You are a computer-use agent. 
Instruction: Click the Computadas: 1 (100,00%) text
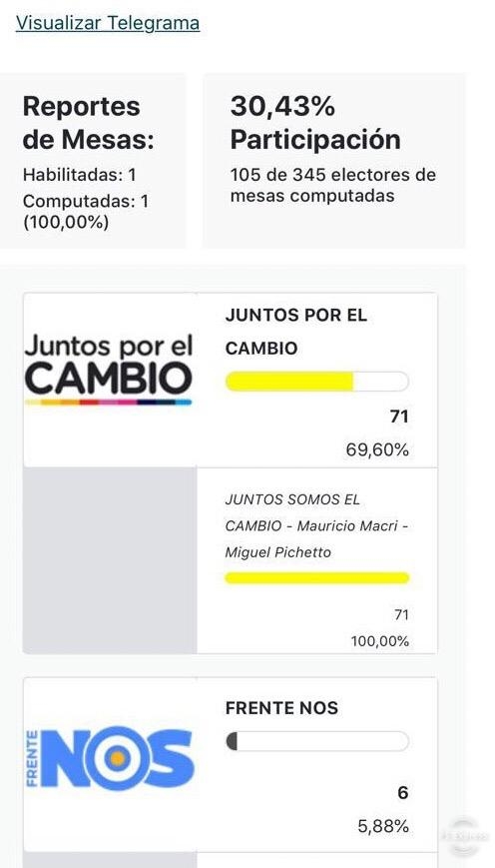tap(86, 212)
